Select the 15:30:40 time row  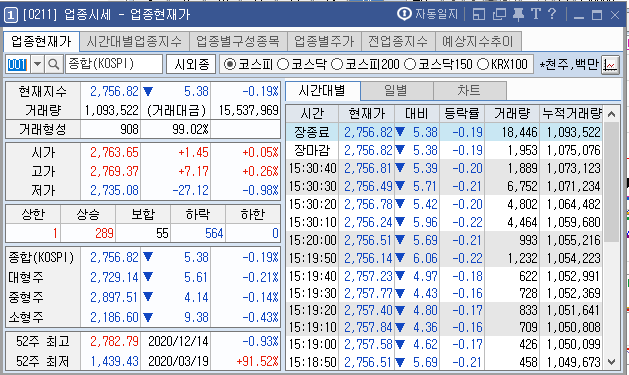coord(444,168)
